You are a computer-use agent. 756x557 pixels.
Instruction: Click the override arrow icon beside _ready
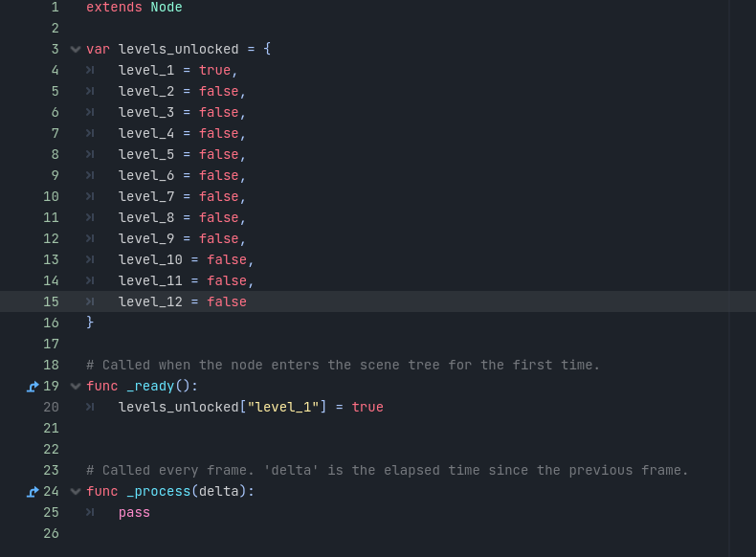click(33, 387)
